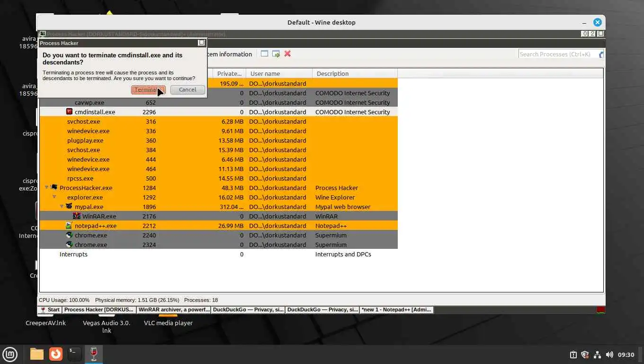Viewport: 644px width, 364px height.
Task: Sort by the Private bytes column header
Action: (x=229, y=73)
